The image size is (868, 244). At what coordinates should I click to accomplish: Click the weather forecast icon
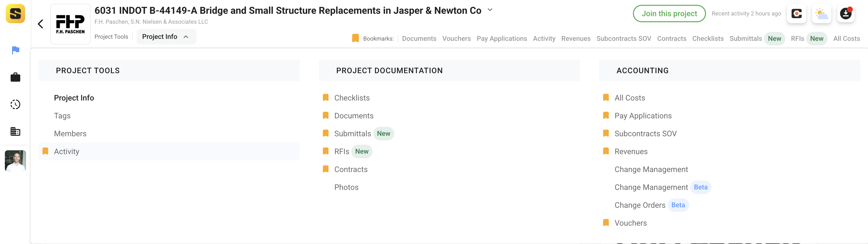[x=821, y=14]
